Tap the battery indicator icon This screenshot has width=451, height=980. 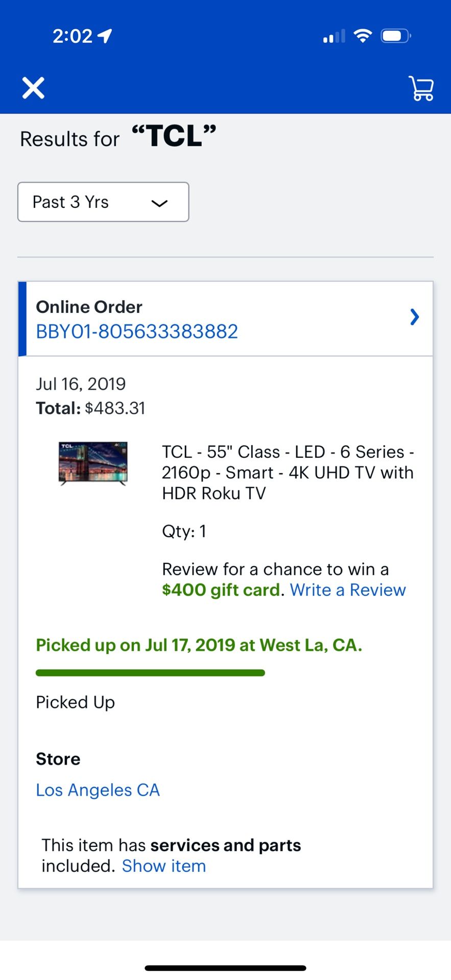coord(396,36)
